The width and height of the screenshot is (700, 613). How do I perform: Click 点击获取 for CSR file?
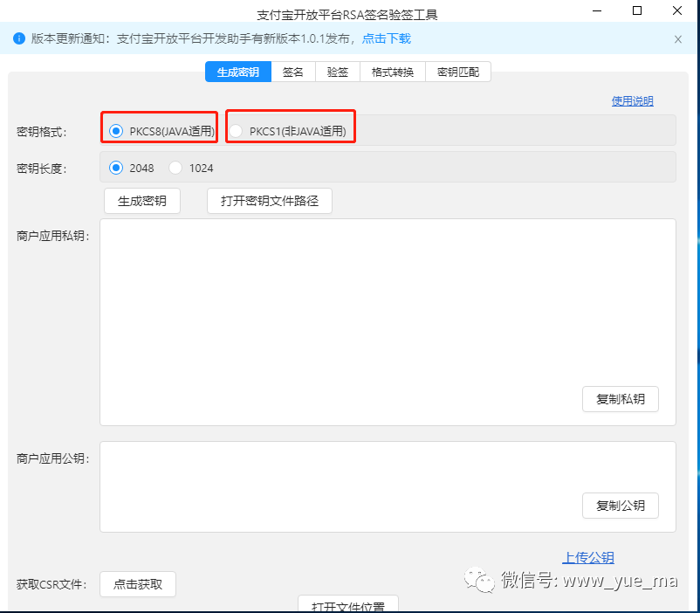coord(138,584)
